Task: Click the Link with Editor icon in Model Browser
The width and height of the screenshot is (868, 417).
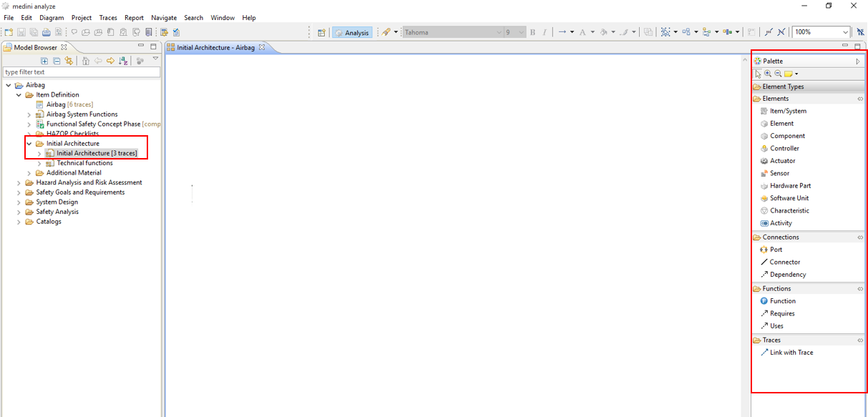Action: [69, 62]
